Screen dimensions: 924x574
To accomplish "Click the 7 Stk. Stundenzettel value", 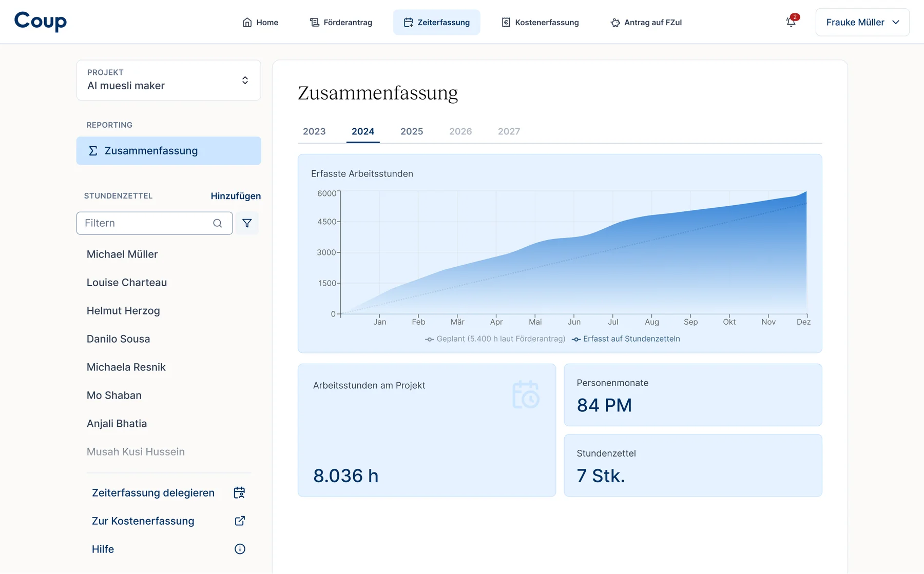I will 601,476.
